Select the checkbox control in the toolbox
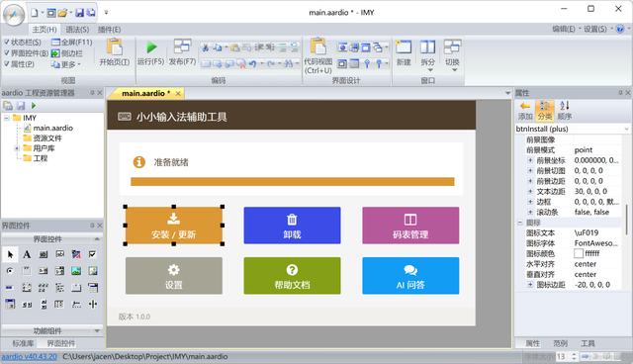Viewport: 633px width, 364px height. coord(92,254)
